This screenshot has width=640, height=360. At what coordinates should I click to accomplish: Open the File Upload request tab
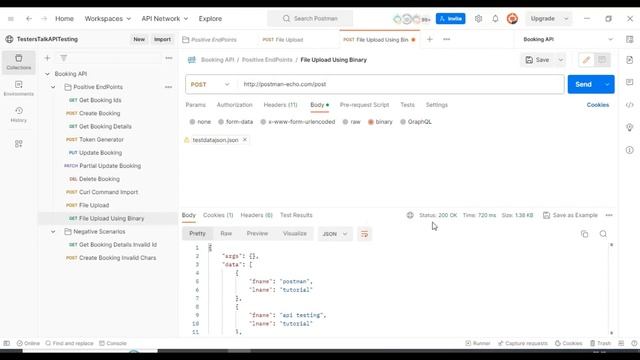click(x=283, y=40)
